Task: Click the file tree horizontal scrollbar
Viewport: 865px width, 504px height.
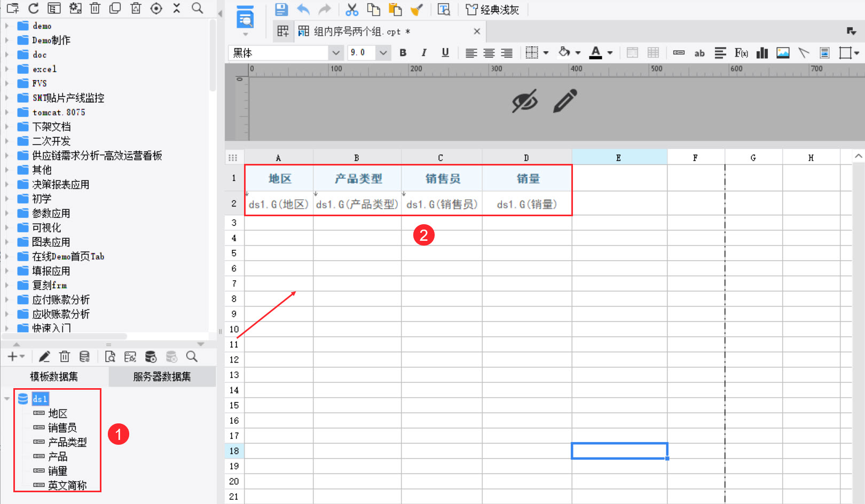Action: point(65,336)
